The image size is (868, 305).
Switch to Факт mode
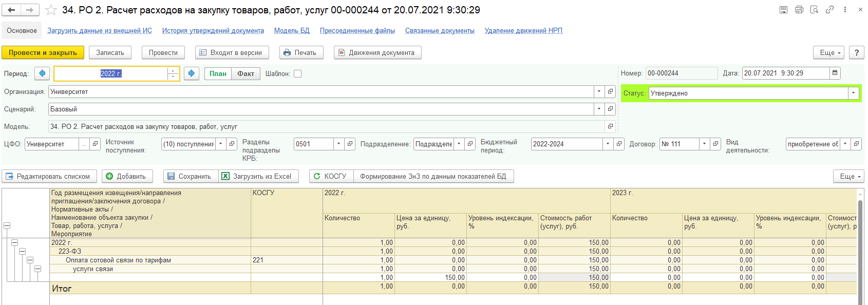tap(246, 73)
